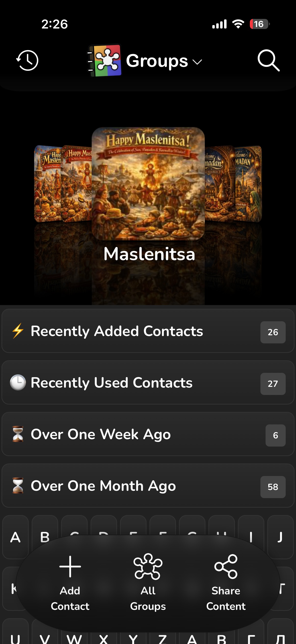This screenshot has height=644, width=296.
Task: Open Over One Month Ago group
Action: coord(148,486)
